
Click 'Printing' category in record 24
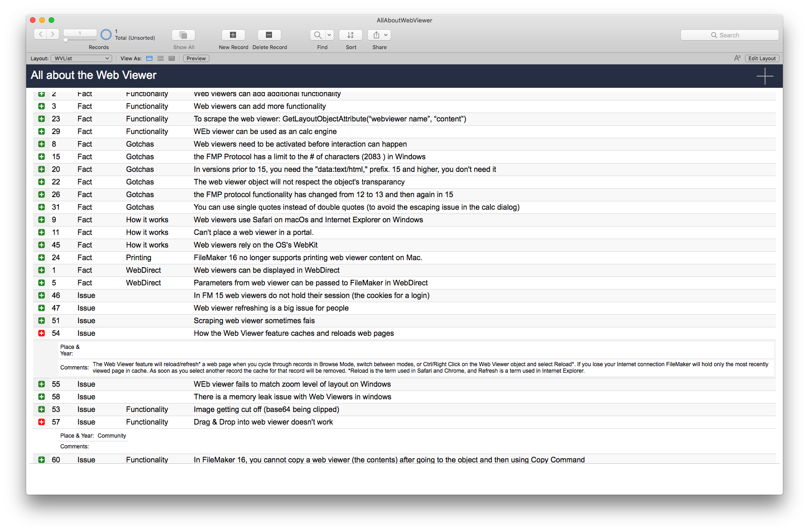click(139, 258)
